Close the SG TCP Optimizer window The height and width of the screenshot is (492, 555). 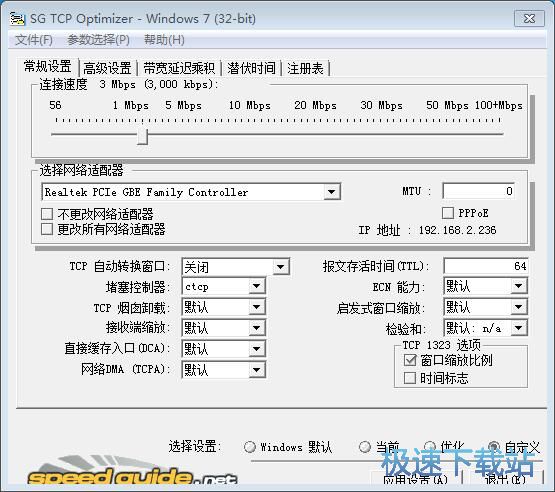(529, 19)
